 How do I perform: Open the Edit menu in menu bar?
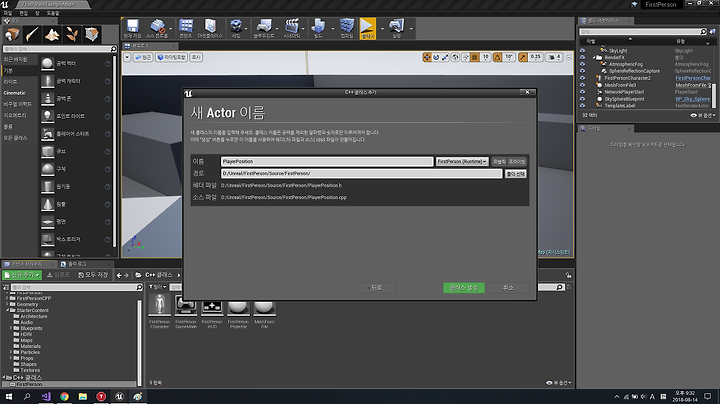23,13
